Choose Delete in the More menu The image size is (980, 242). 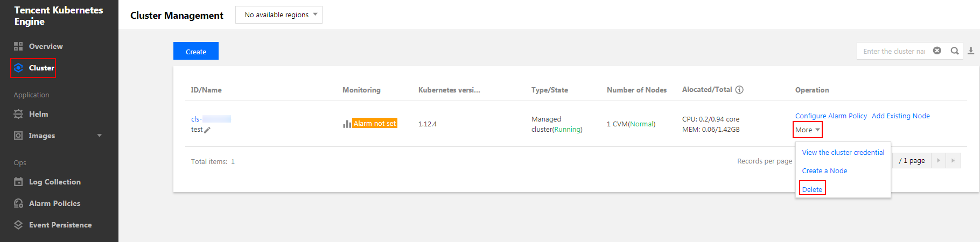coord(812,189)
